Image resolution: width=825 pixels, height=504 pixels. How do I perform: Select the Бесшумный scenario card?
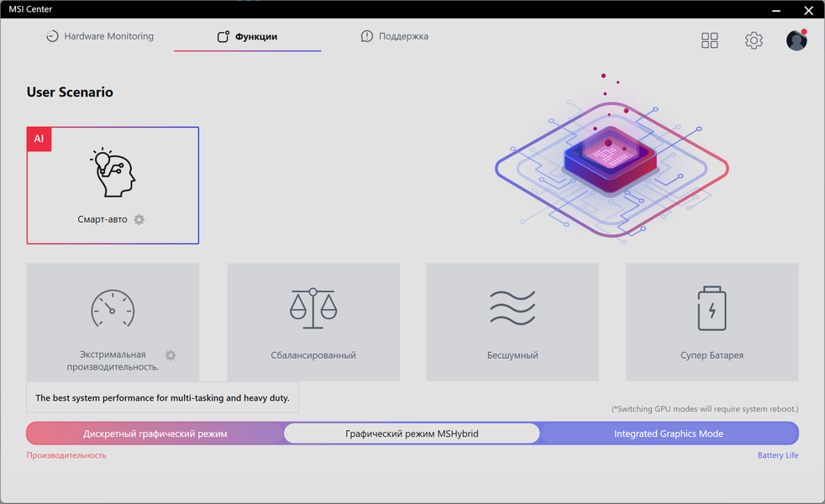(x=512, y=322)
